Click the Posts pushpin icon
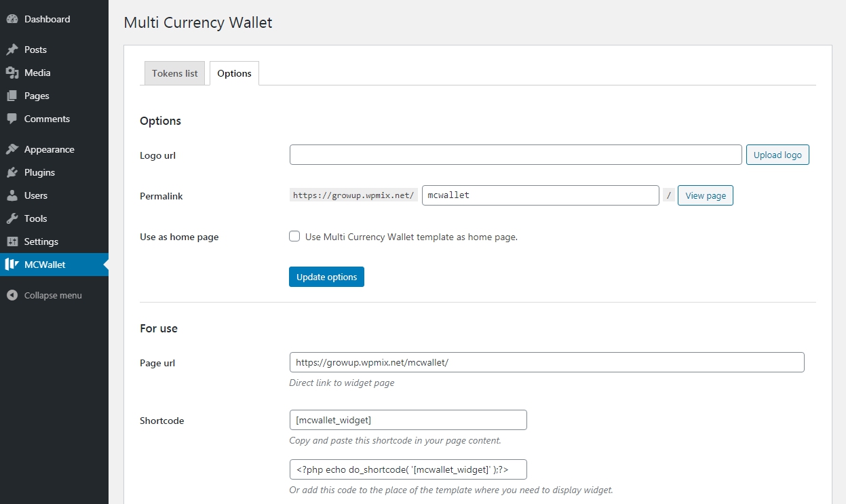The height and width of the screenshot is (504, 846). coord(12,50)
